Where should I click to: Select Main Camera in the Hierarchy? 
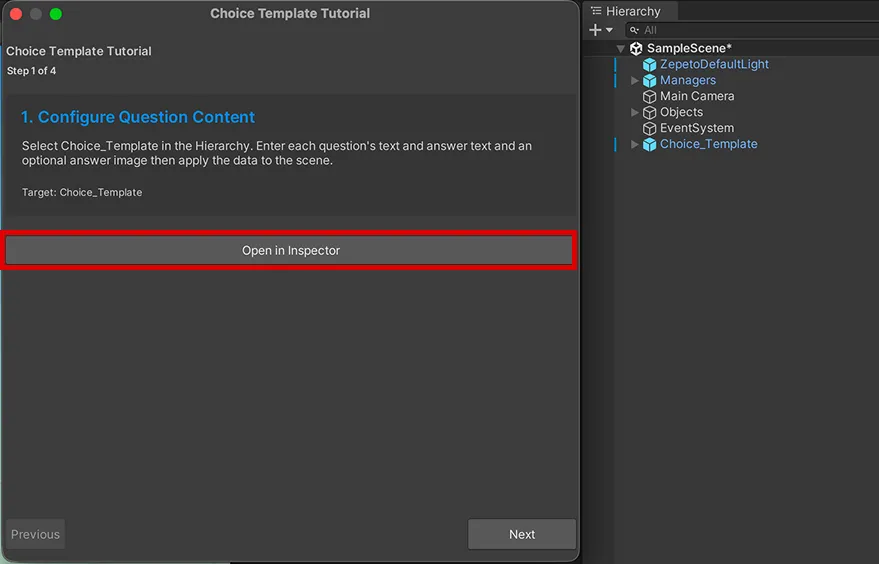(697, 96)
